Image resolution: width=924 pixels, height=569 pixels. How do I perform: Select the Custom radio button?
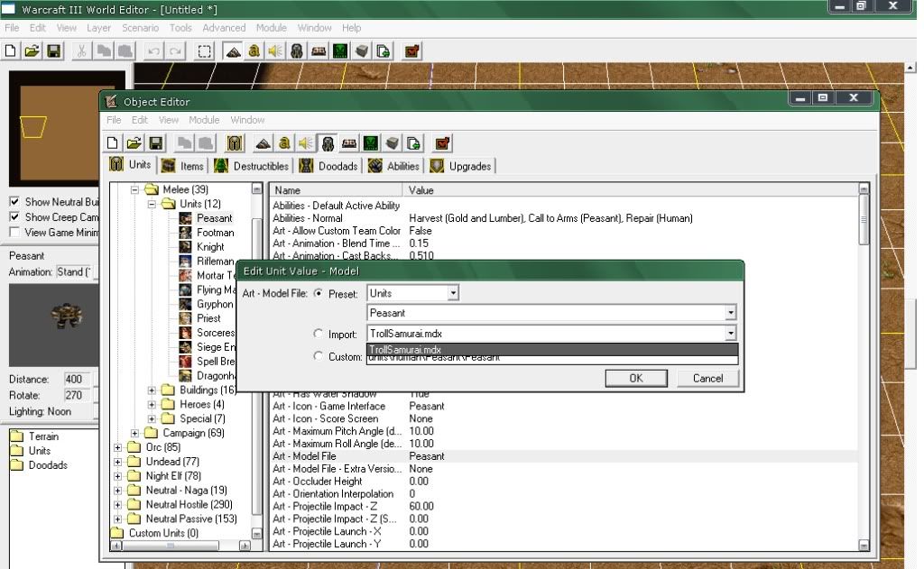coord(319,356)
